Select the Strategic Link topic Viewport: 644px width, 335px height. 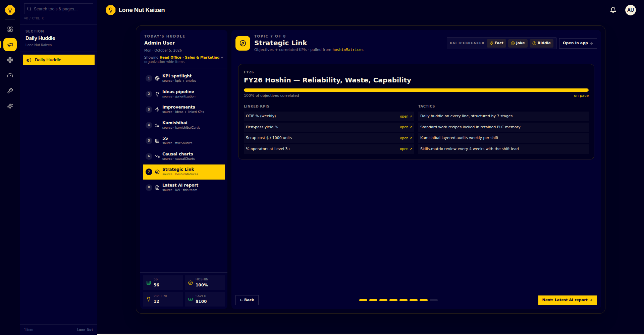[184, 172]
